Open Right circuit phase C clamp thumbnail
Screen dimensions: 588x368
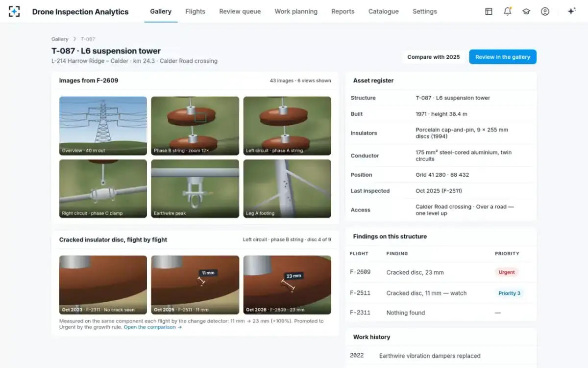click(x=103, y=188)
